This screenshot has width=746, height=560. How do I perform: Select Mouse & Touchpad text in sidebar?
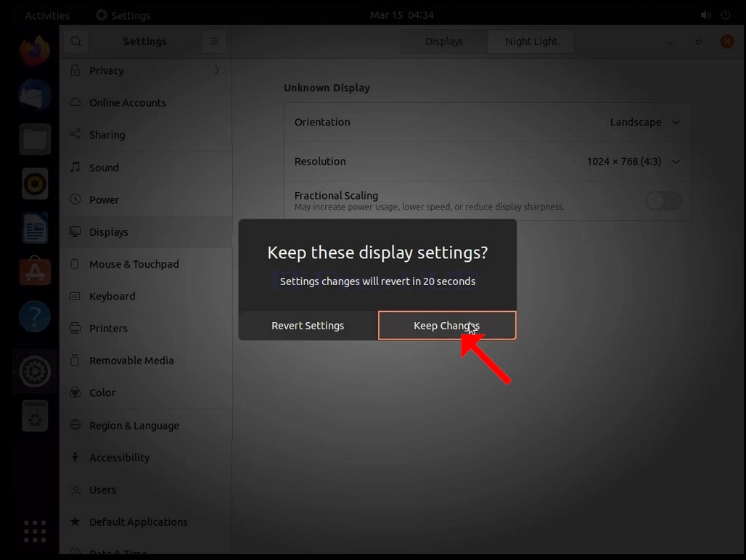click(x=134, y=264)
